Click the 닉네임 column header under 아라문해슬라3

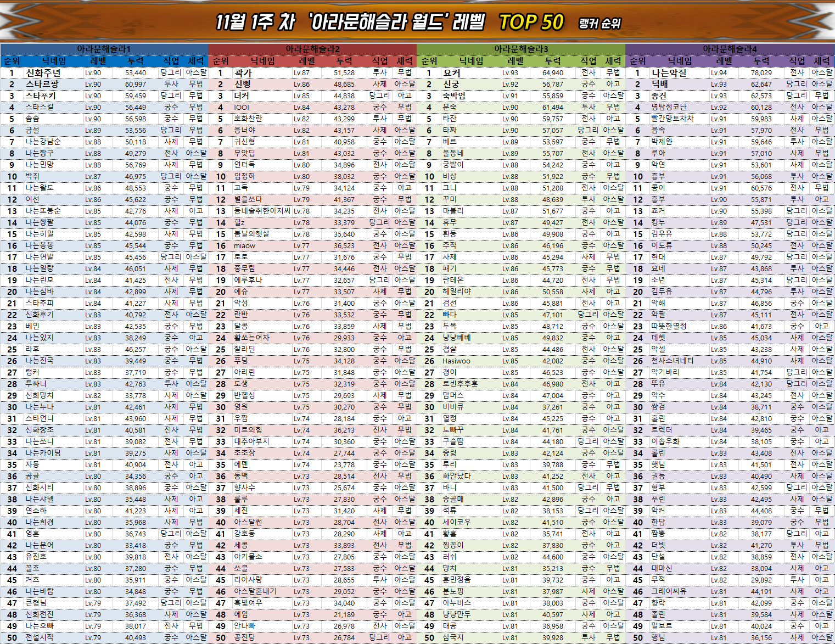point(471,61)
